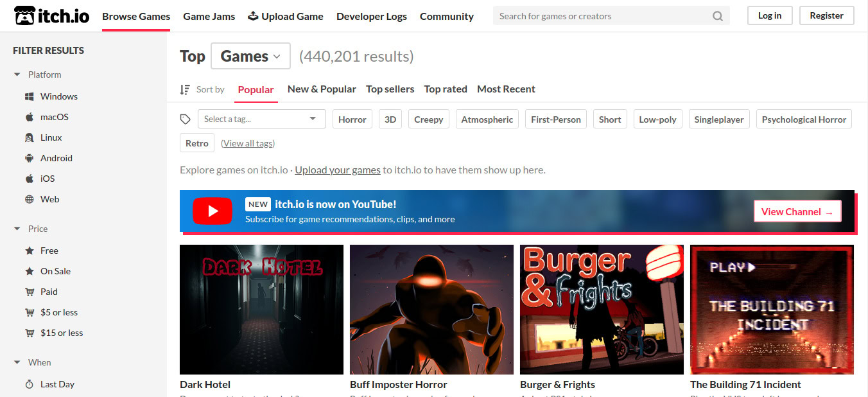
Task: Collapse the Platform filter section
Action: (17, 75)
